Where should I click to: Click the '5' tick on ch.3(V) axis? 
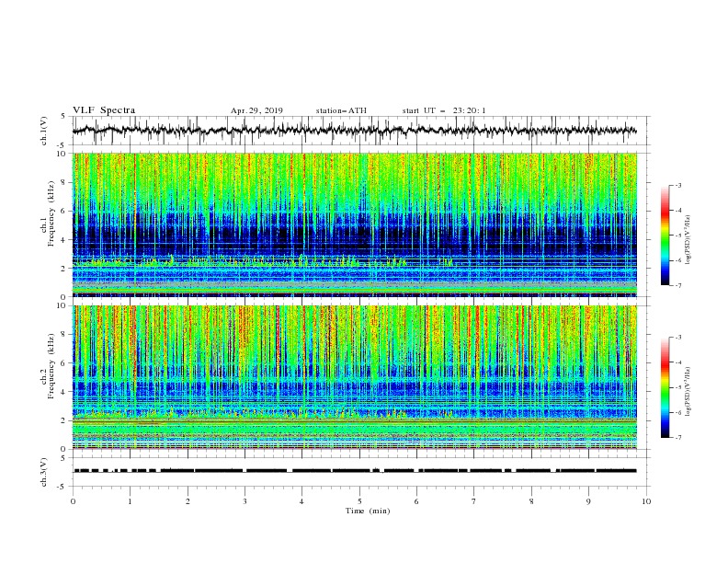coord(63,458)
